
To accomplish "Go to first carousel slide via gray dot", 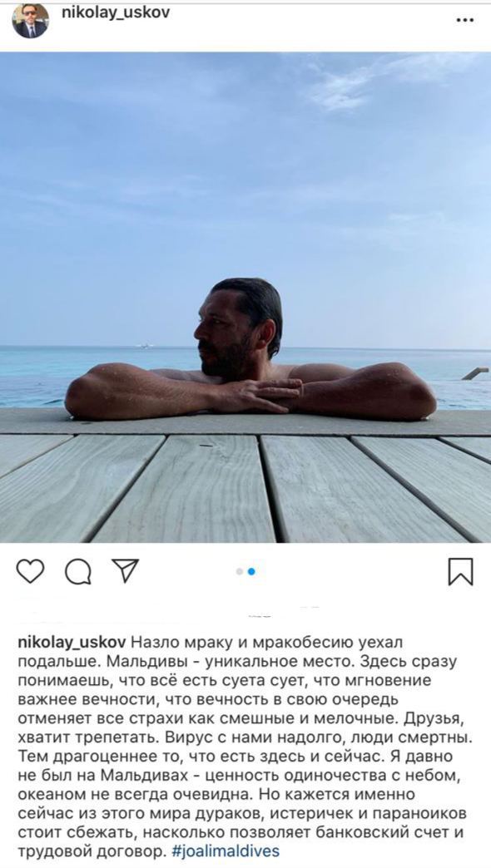I will (x=240, y=571).
